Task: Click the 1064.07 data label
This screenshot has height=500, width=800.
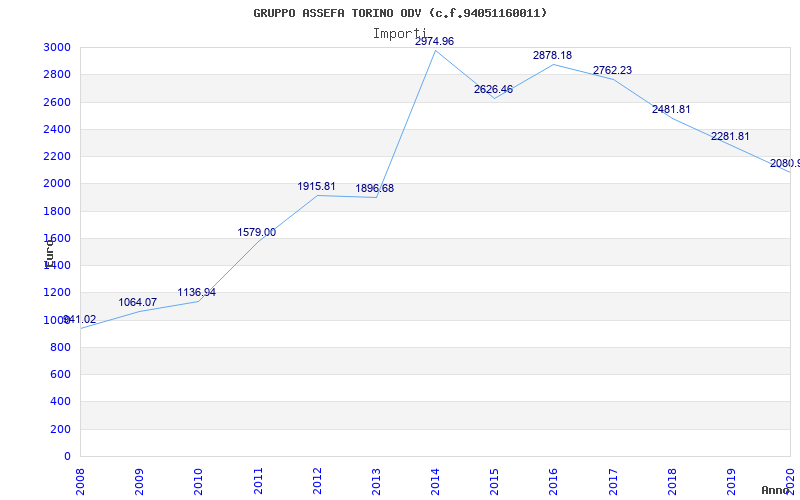Action: pos(138,303)
